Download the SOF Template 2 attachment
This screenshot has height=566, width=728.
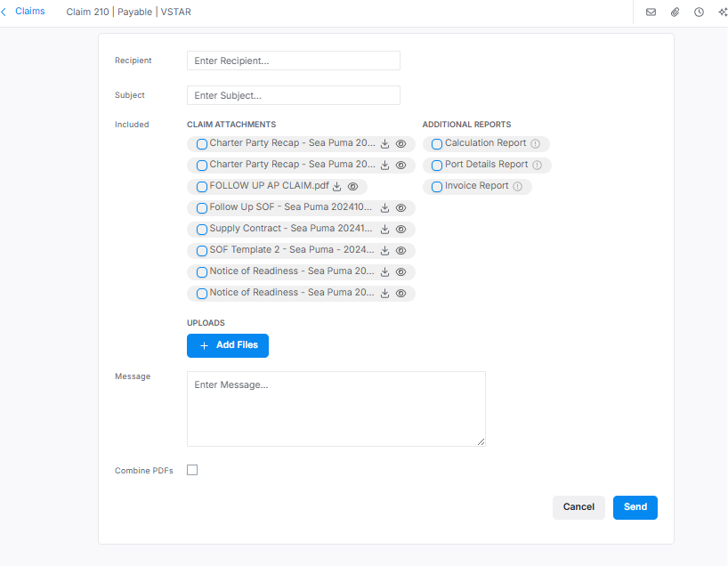click(384, 250)
